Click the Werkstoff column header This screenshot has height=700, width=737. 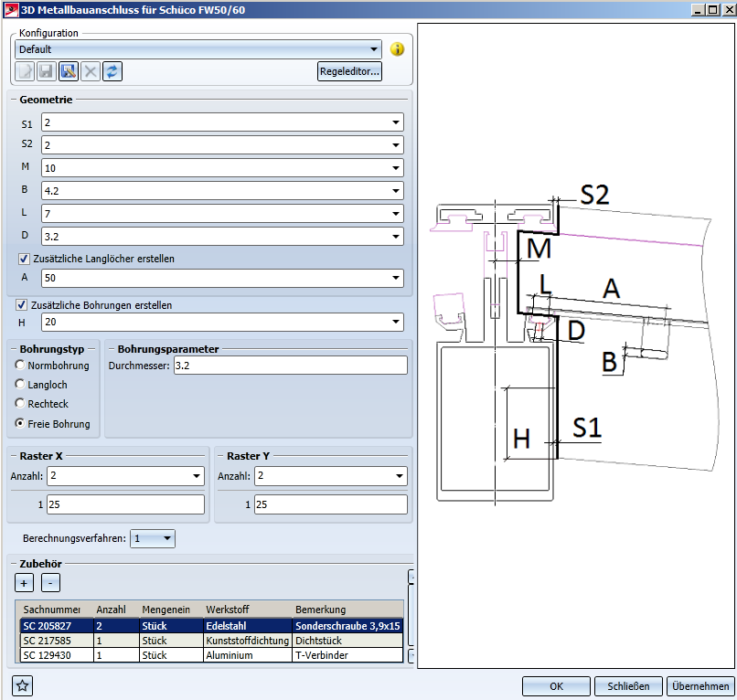pos(248,610)
